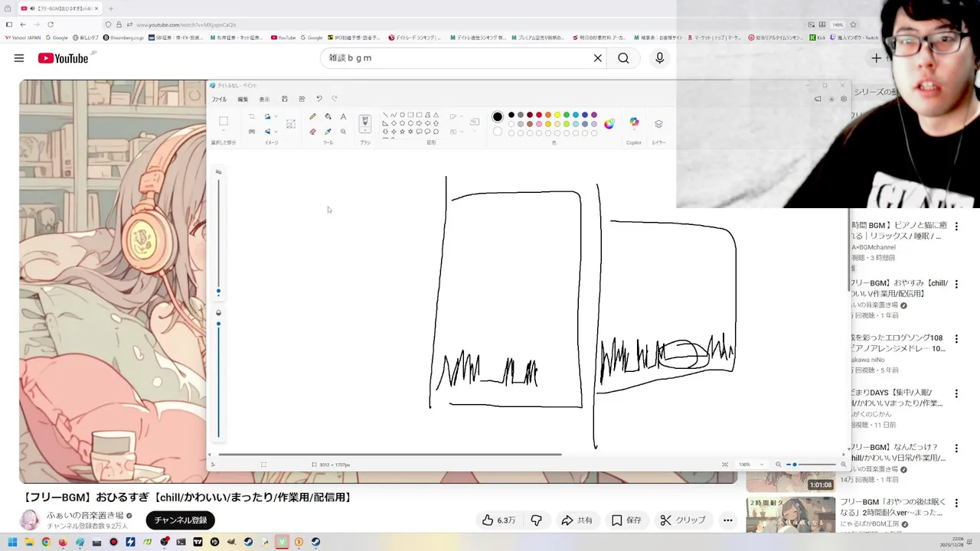Screen dimensions: 980x551
Task: Open the Layers panel in Paint
Action: click(x=658, y=123)
